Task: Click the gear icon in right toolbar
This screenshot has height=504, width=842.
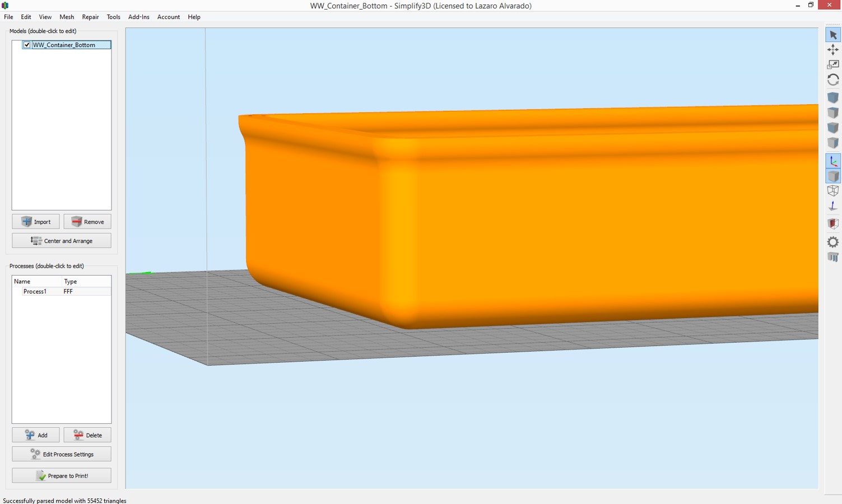Action: (833, 242)
